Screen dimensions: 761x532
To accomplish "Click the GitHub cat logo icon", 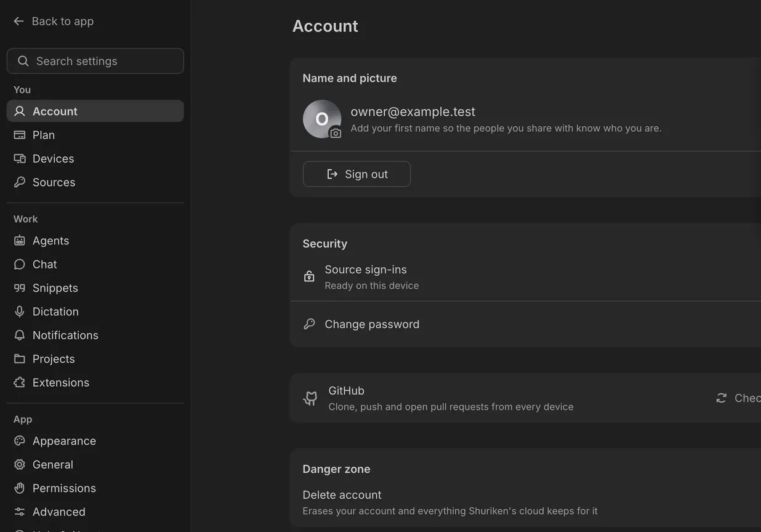I will click(x=310, y=398).
